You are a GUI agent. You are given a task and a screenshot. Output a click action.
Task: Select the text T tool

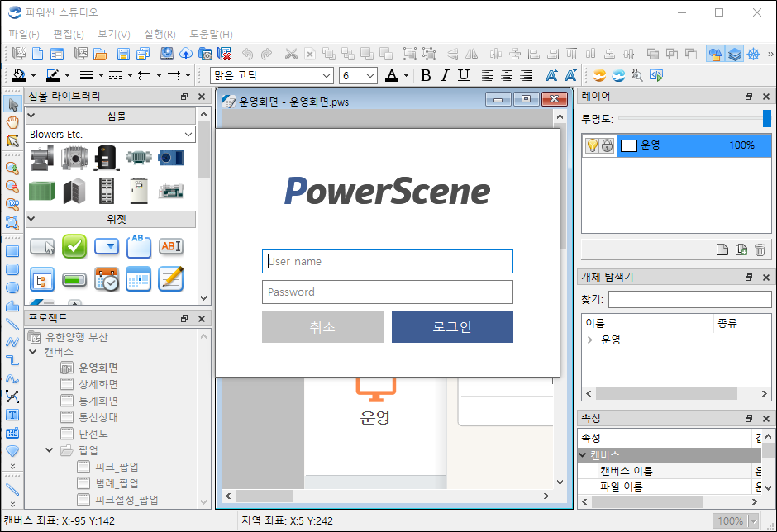pos(12,415)
